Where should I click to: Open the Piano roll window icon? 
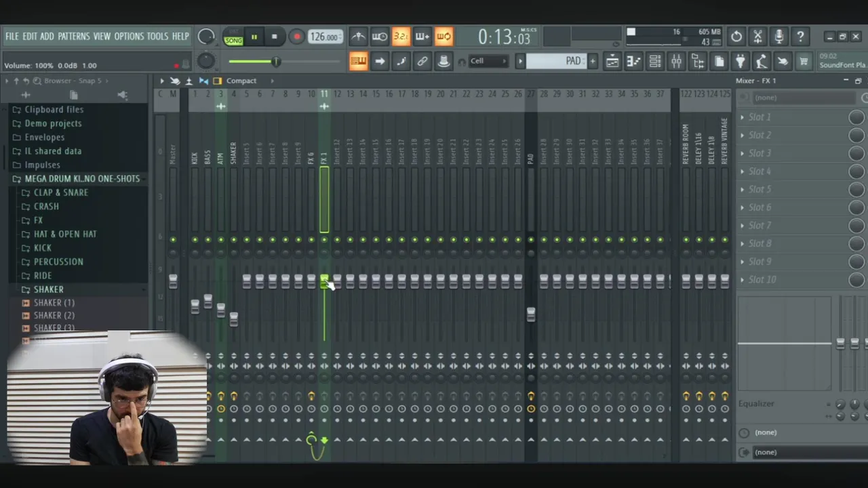[633, 62]
